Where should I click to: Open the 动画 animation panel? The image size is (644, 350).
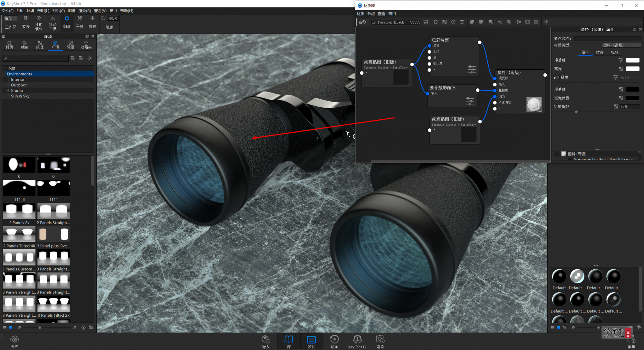pyautogui.click(x=334, y=342)
